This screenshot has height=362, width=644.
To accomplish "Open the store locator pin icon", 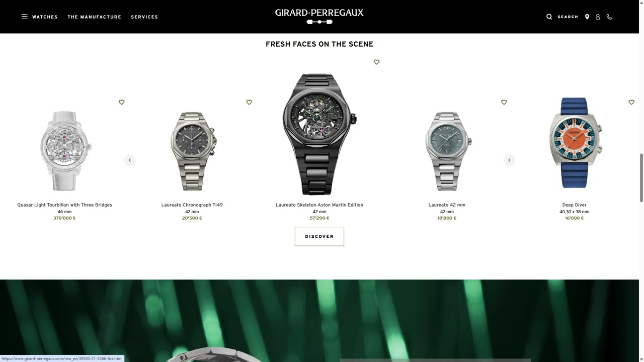I will point(587,17).
